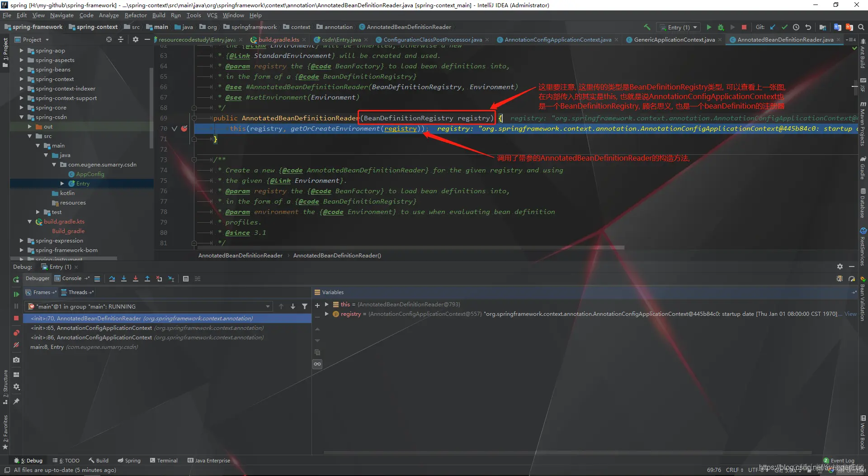
Task: Switch to AnnotationConfigApplicationContext.java tab
Action: [x=558, y=40]
